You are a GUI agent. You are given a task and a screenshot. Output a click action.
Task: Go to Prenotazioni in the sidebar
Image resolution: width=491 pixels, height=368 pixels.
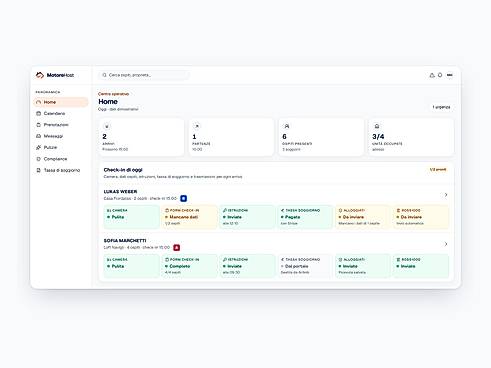[61, 125]
